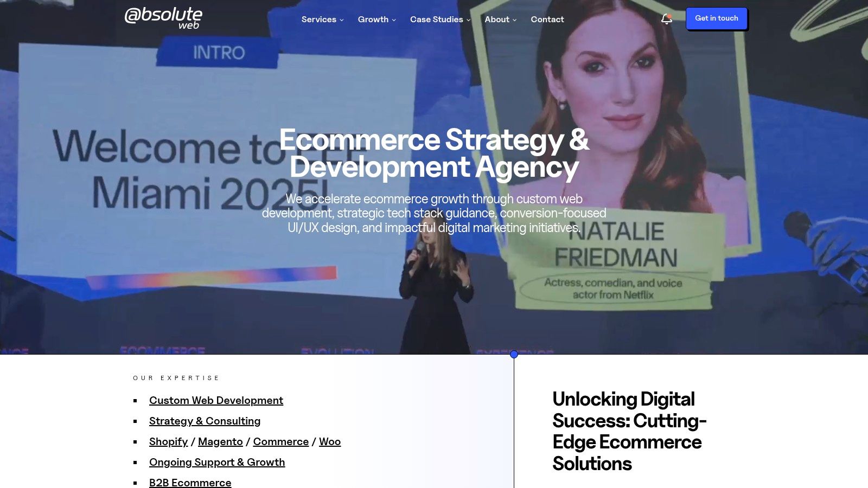The height and width of the screenshot is (488, 868).
Task: Open the Magento link
Action: [221, 441]
